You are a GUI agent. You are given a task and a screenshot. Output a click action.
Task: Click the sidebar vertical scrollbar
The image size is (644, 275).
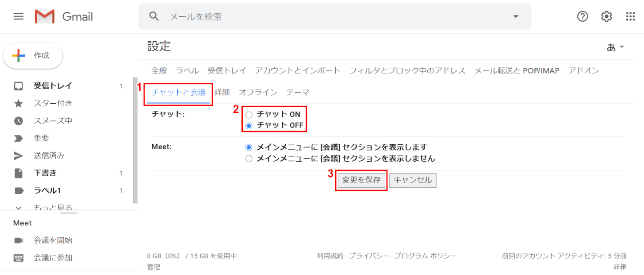click(135, 140)
